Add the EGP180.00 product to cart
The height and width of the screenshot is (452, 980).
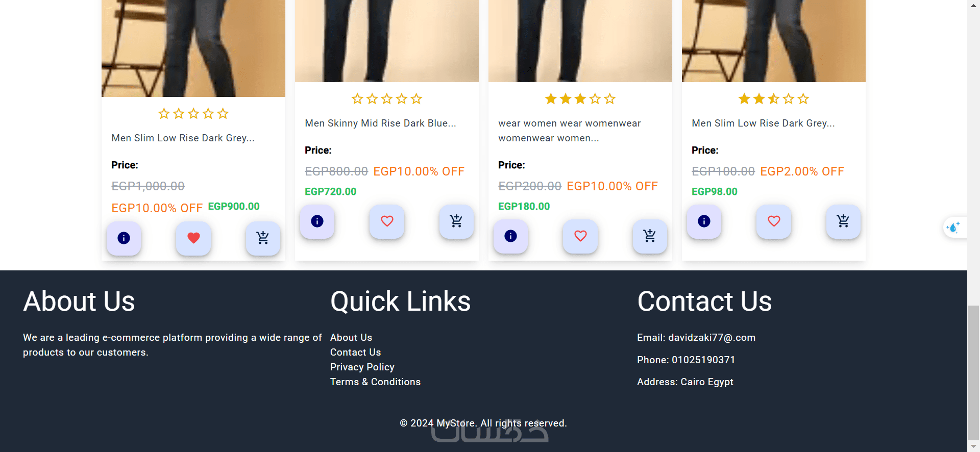pos(650,236)
